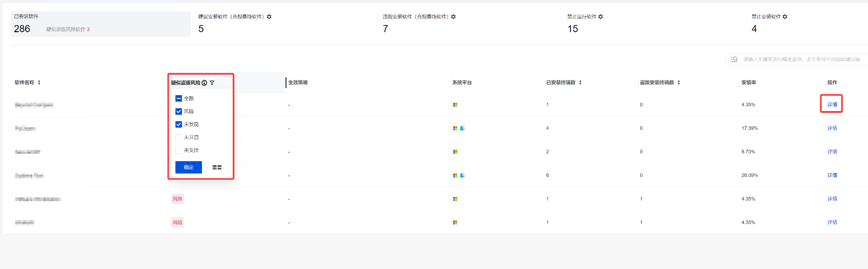Uncheck the 未发现 filter option

coord(179,124)
